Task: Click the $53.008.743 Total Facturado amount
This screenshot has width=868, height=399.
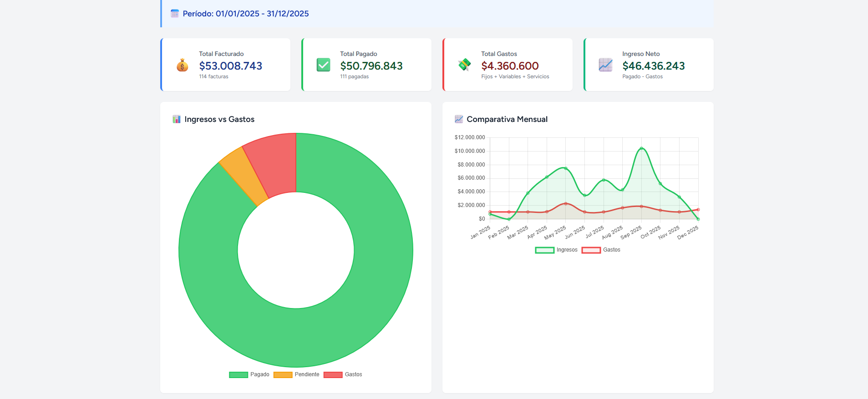Action: 230,66
